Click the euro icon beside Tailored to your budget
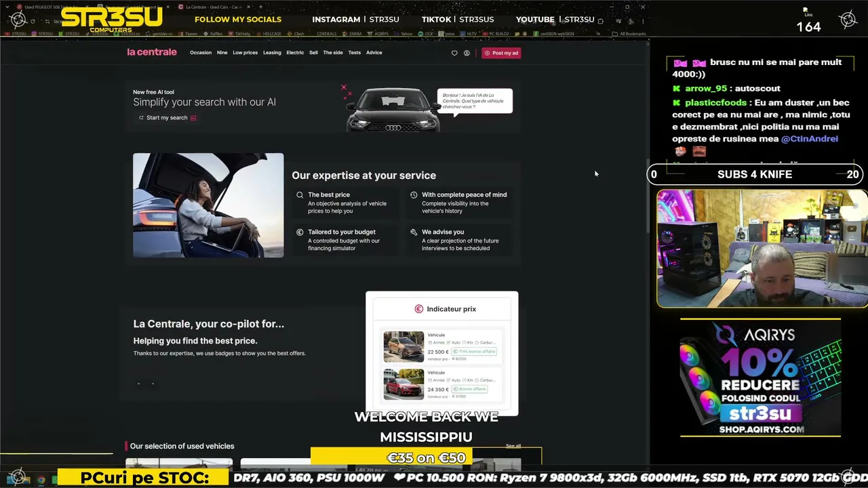Viewport: 868px width, 488px height. [x=300, y=232]
